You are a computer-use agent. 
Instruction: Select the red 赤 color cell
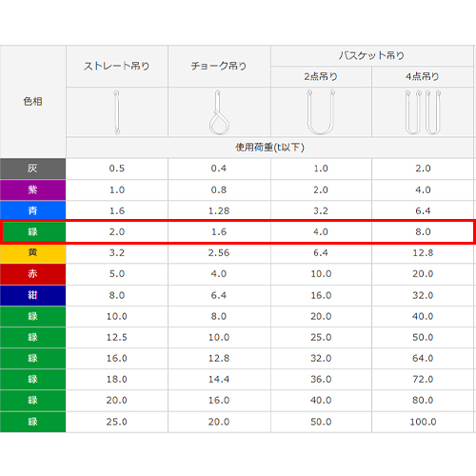click(32, 274)
